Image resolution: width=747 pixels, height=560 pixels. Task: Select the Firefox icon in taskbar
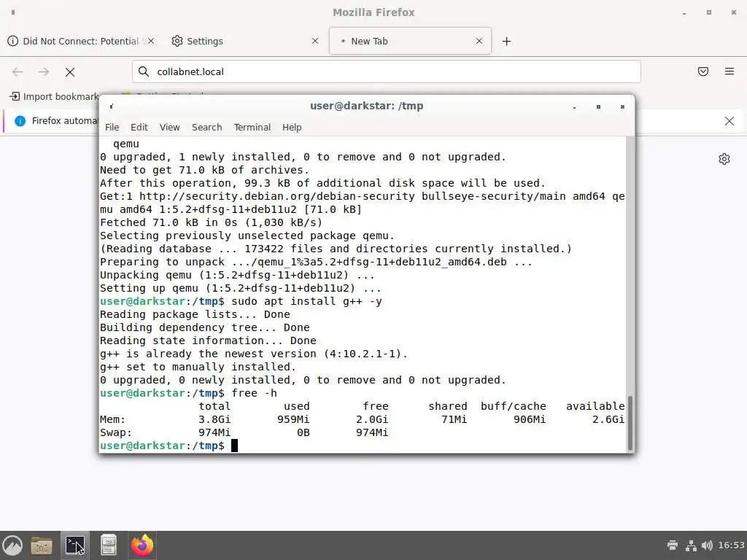tap(142, 545)
